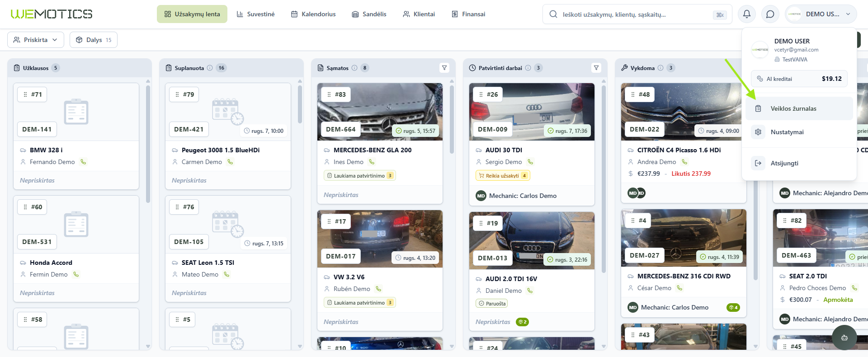Click the Dalys 15 button

coord(94,40)
